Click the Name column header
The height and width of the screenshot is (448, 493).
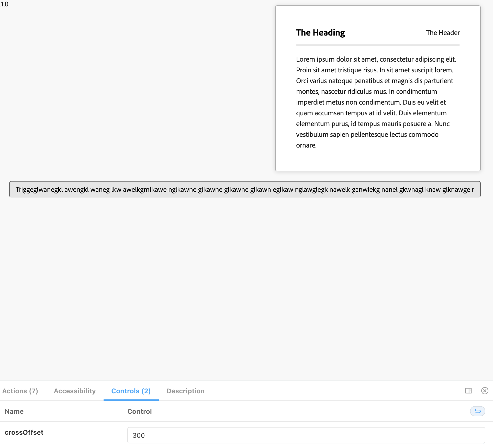pos(14,411)
